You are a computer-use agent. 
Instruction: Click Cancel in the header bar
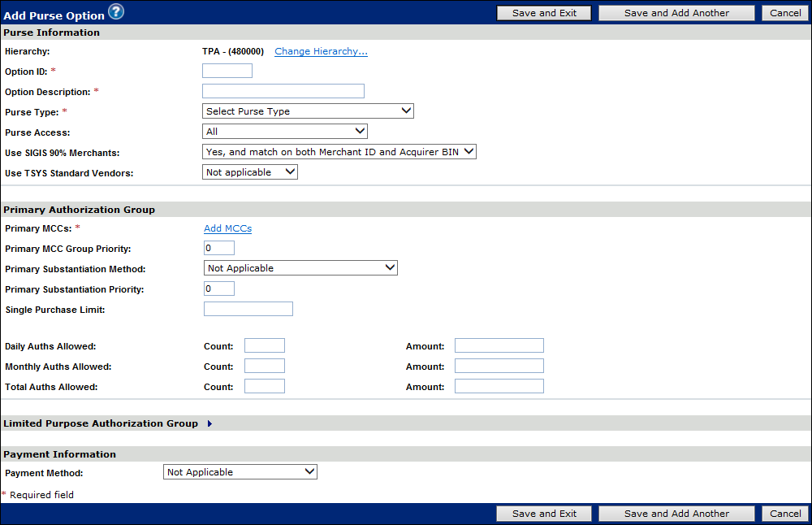pyautogui.click(x=785, y=13)
